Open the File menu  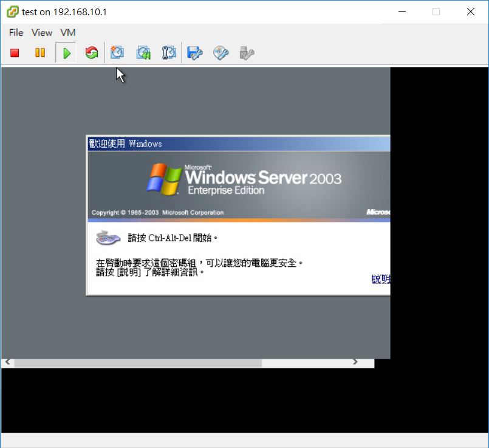[16, 32]
